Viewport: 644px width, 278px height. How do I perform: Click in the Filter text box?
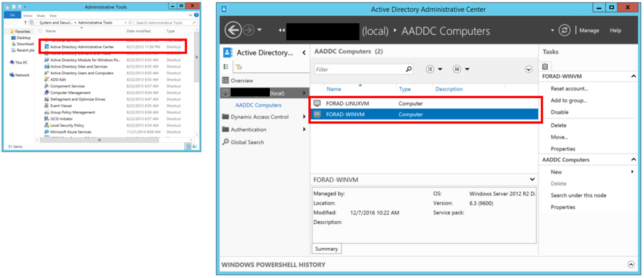[359, 69]
